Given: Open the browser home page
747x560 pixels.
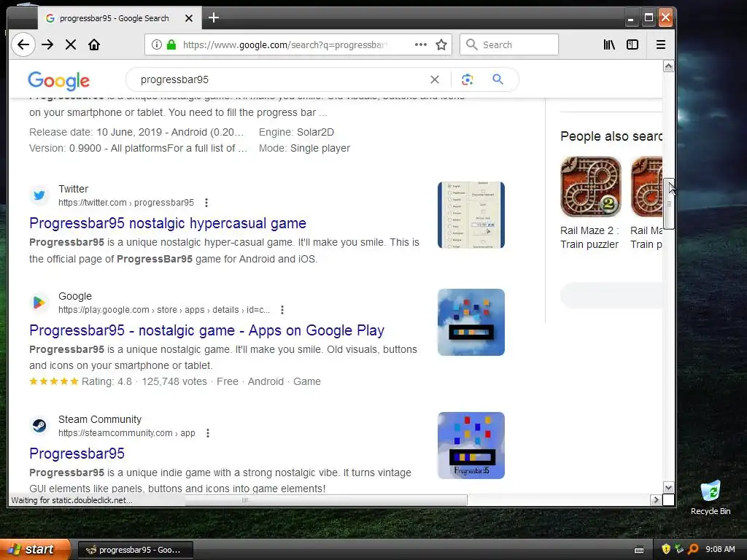Looking at the screenshot, I should click(94, 44).
